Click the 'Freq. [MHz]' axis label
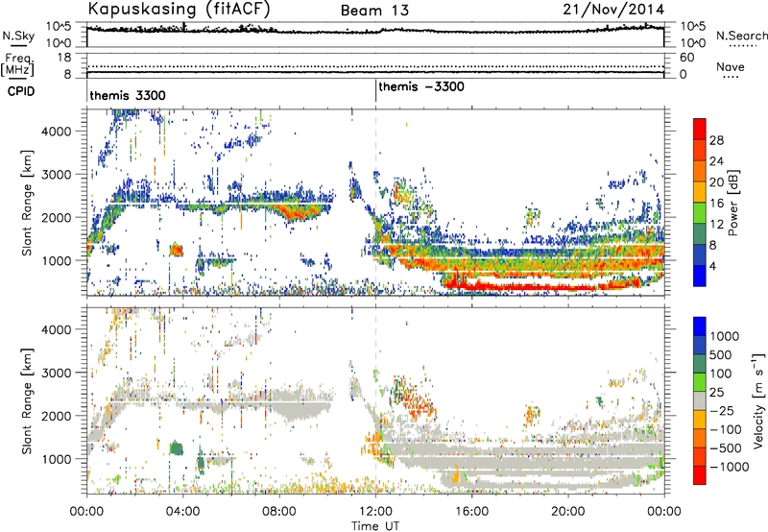Image resolution: width=768 pixels, height=532 pixels. [x=17, y=65]
